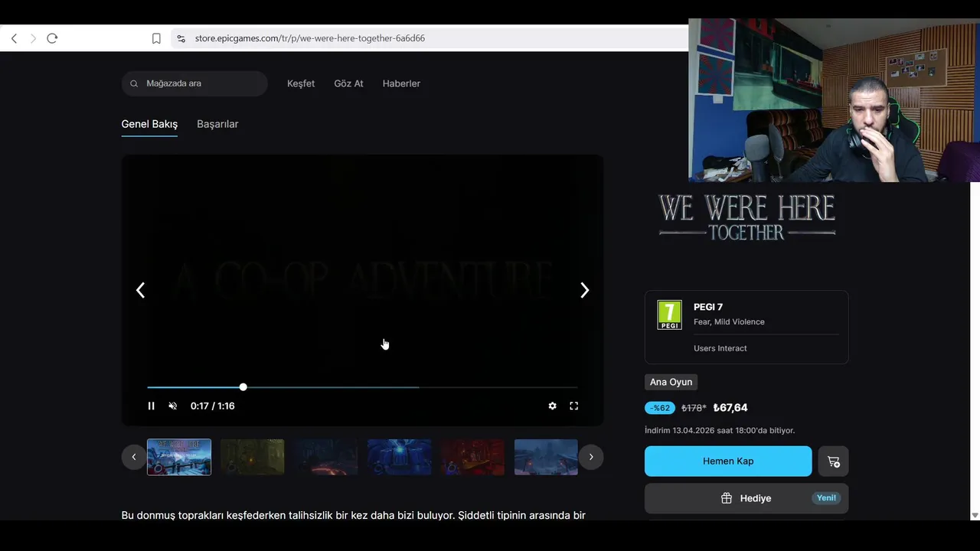980x551 pixels.
Task: Click the browser forward arrow
Action: [x=33, y=38]
